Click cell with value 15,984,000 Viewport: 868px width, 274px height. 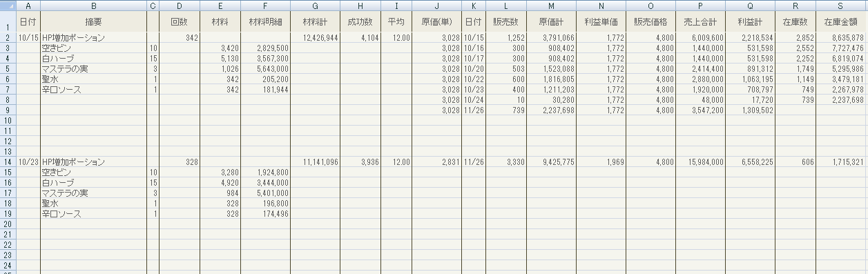click(x=700, y=162)
